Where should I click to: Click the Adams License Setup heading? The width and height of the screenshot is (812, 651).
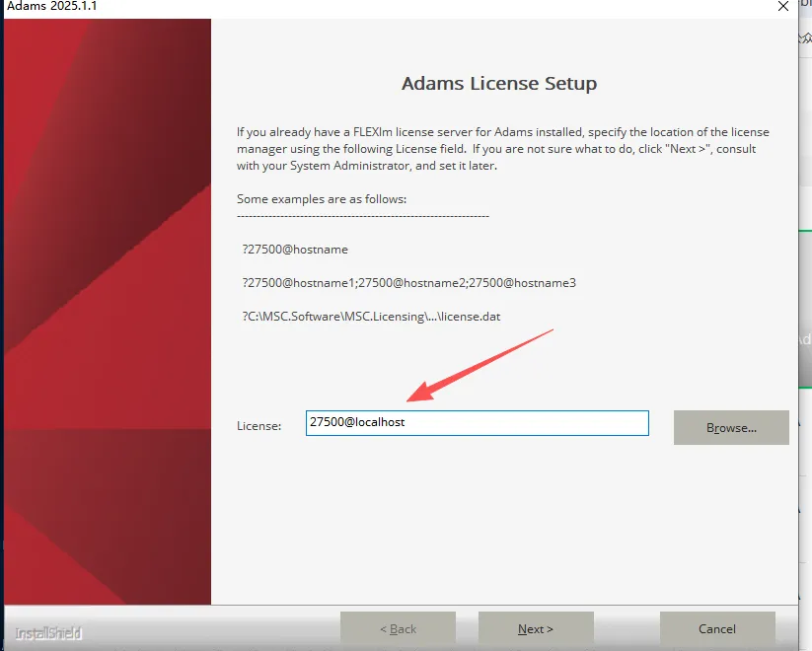(499, 84)
